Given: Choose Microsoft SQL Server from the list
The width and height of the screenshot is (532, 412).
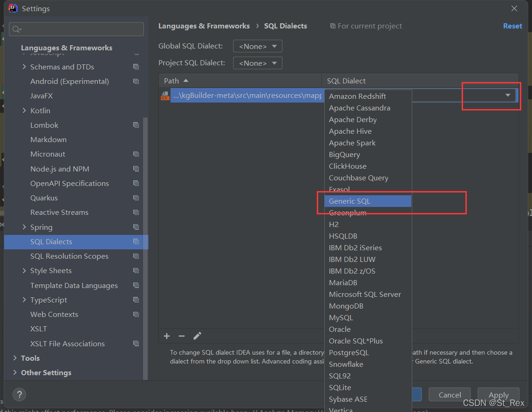Looking at the screenshot, I should (368, 294).
